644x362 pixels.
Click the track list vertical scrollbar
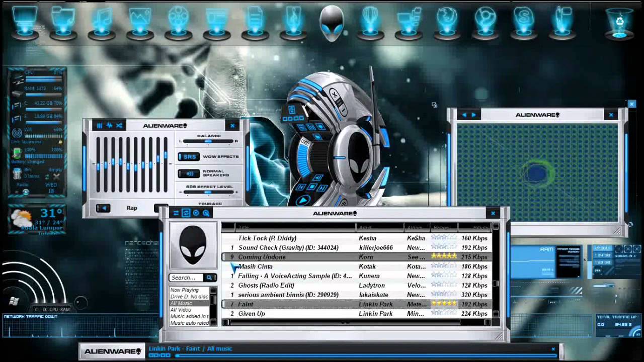(x=496, y=271)
